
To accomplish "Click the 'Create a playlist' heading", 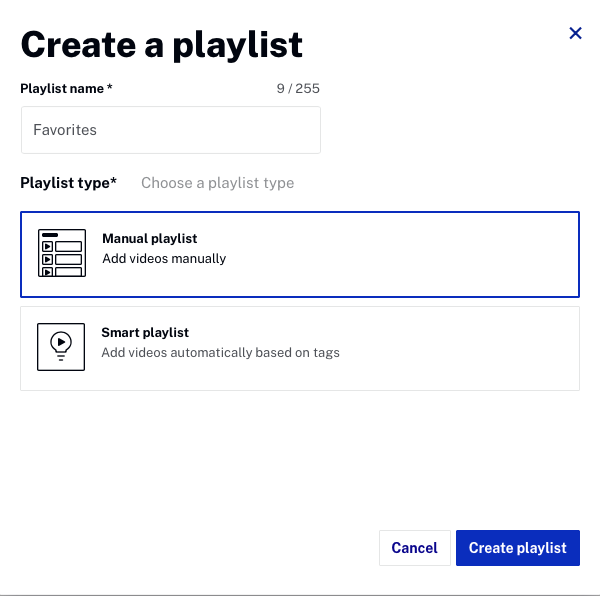I will click(161, 44).
